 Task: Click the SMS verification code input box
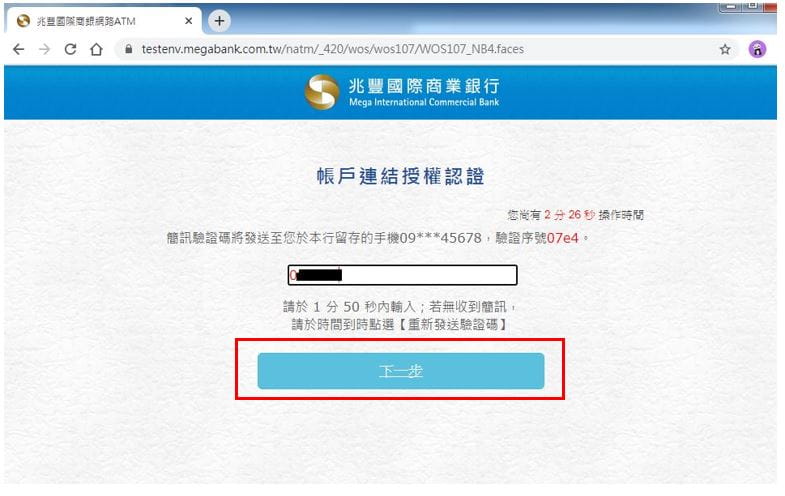click(x=403, y=275)
